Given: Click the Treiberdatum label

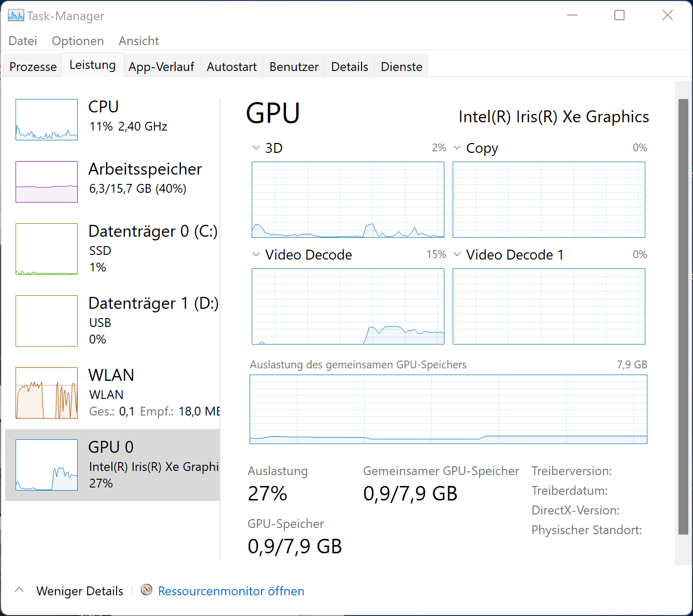Looking at the screenshot, I should (570, 491).
